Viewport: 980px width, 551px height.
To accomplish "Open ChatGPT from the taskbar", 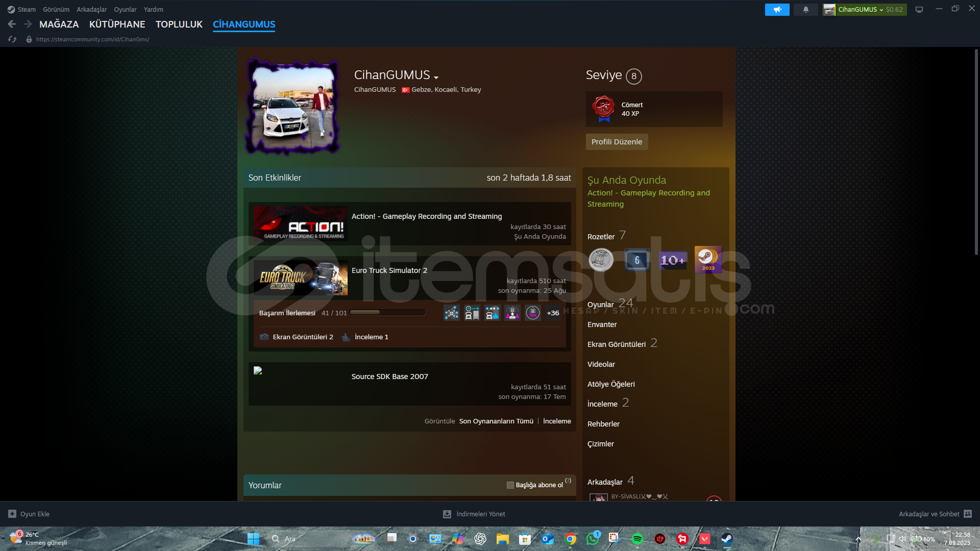I will click(x=480, y=539).
